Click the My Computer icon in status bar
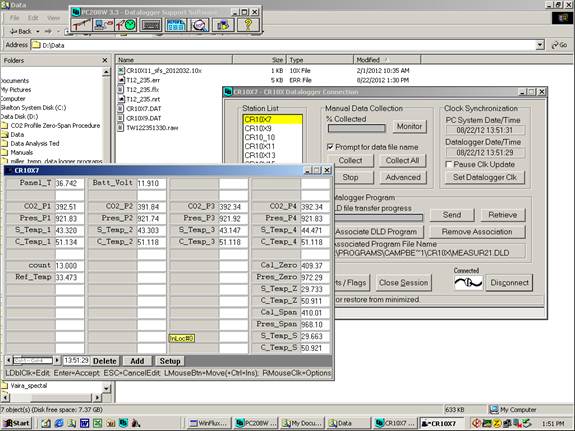The height and width of the screenshot is (431, 575). click(494, 409)
